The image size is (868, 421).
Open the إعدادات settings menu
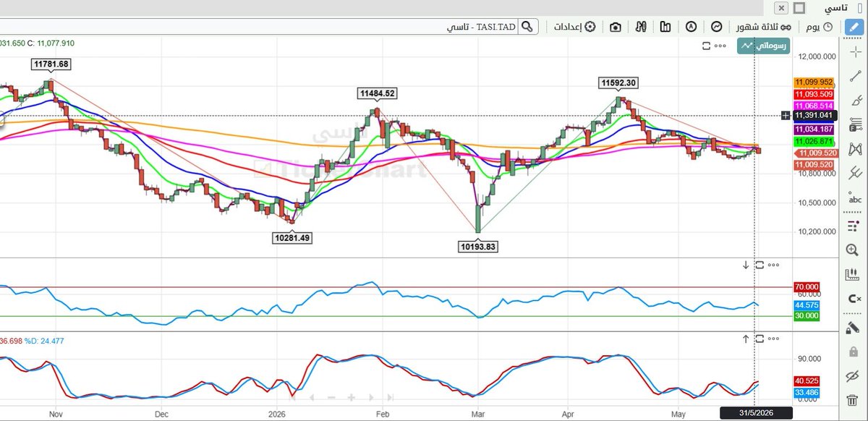pyautogui.click(x=575, y=27)
